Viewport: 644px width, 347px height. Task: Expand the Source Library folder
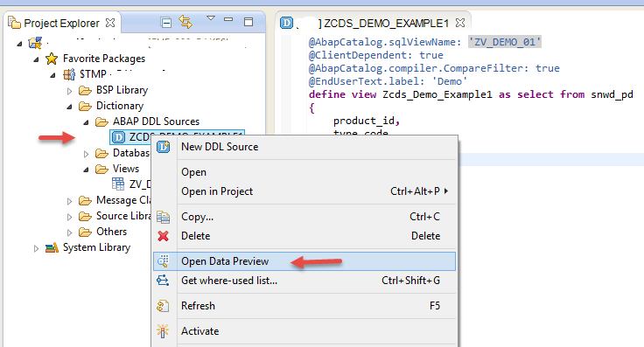click(x=69, y=217)
